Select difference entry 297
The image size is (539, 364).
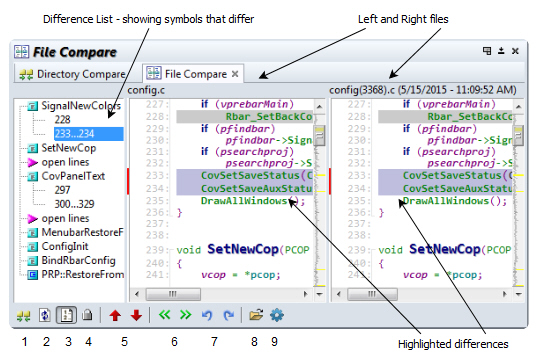tap(62, 190)
